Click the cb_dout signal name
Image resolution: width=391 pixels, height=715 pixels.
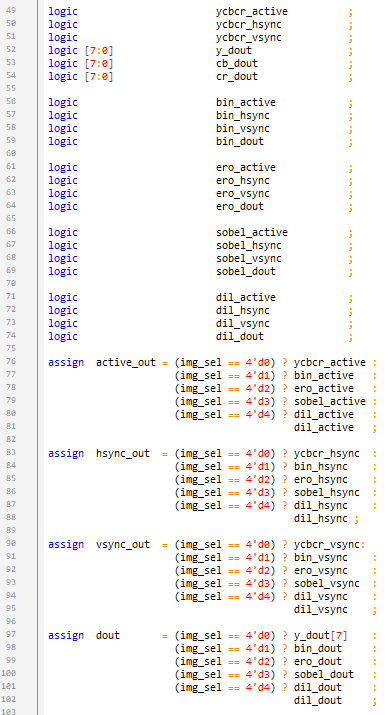pyautogui.click(x=237, y=63)
